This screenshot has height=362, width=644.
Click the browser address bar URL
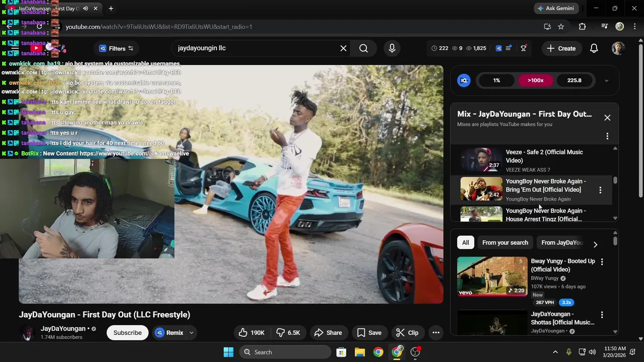point(158,27)
